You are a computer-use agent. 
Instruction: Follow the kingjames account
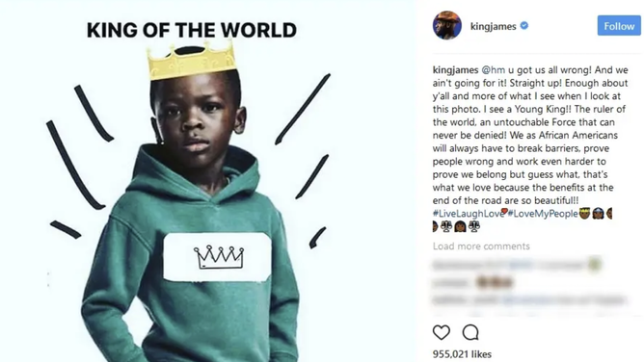click(x=619, y=26)
